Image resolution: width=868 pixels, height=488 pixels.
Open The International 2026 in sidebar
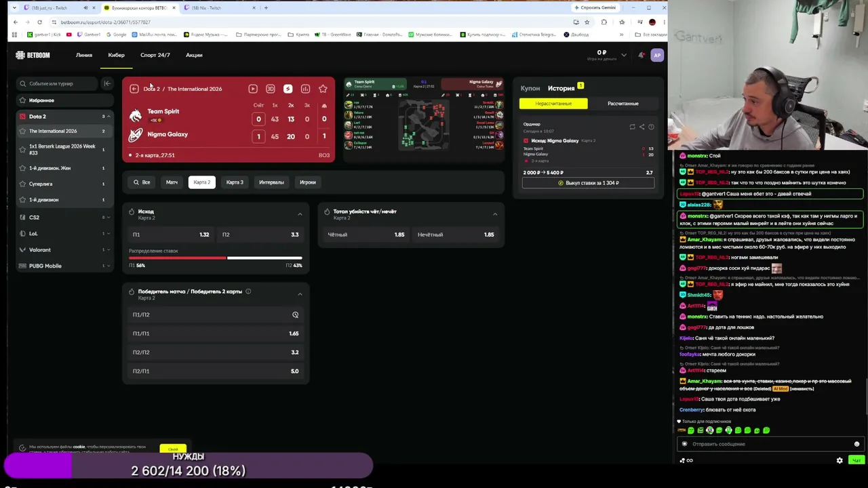[63, 131]
